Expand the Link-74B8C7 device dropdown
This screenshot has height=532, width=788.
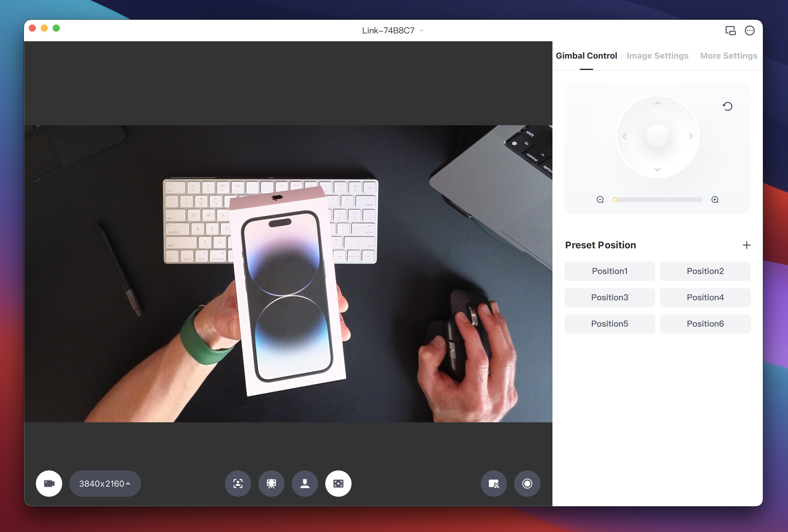pyautogui.click(x=422, y=30)
